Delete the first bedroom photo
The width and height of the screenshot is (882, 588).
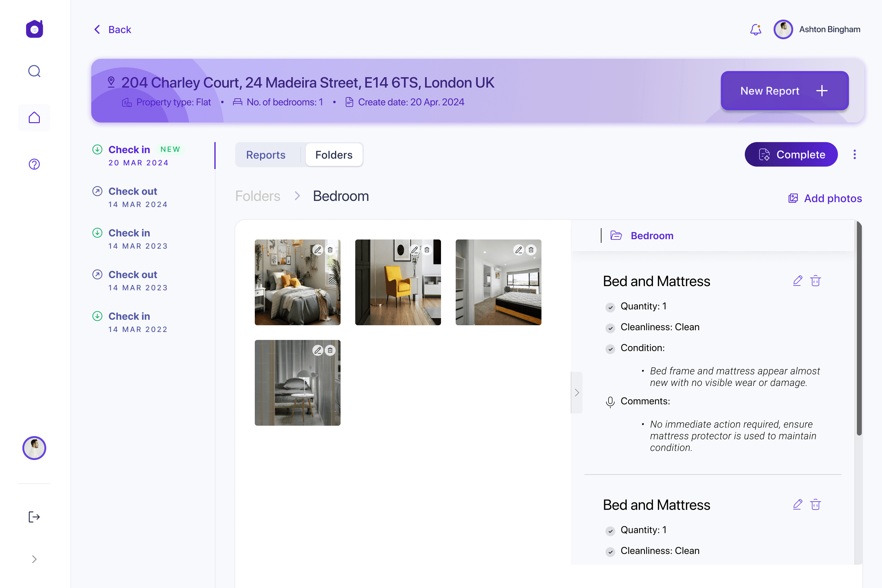[x=330, y=250]
